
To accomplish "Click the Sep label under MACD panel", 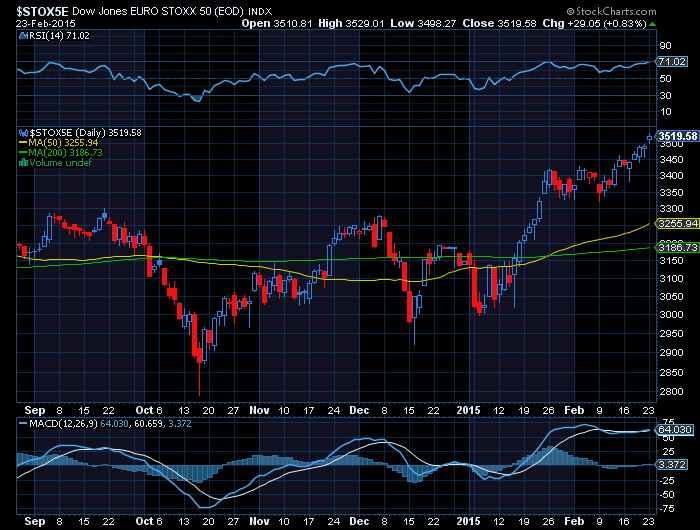I will pos(35,521).
